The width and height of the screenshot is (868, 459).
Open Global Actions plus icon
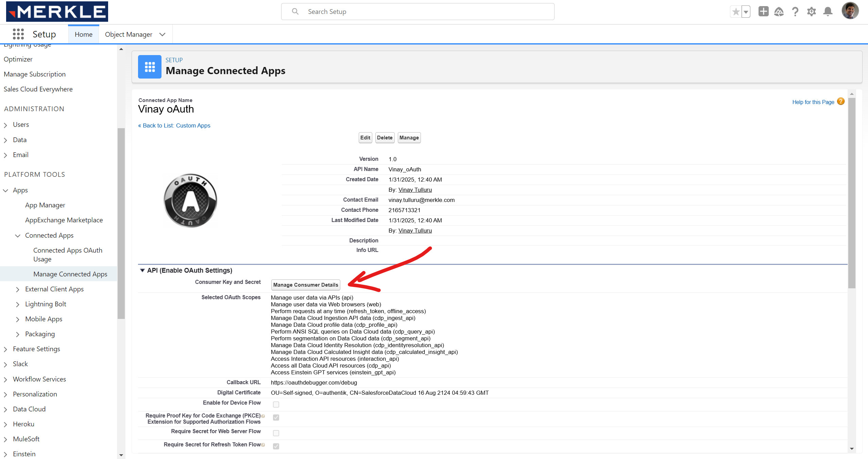pos(763,12)
